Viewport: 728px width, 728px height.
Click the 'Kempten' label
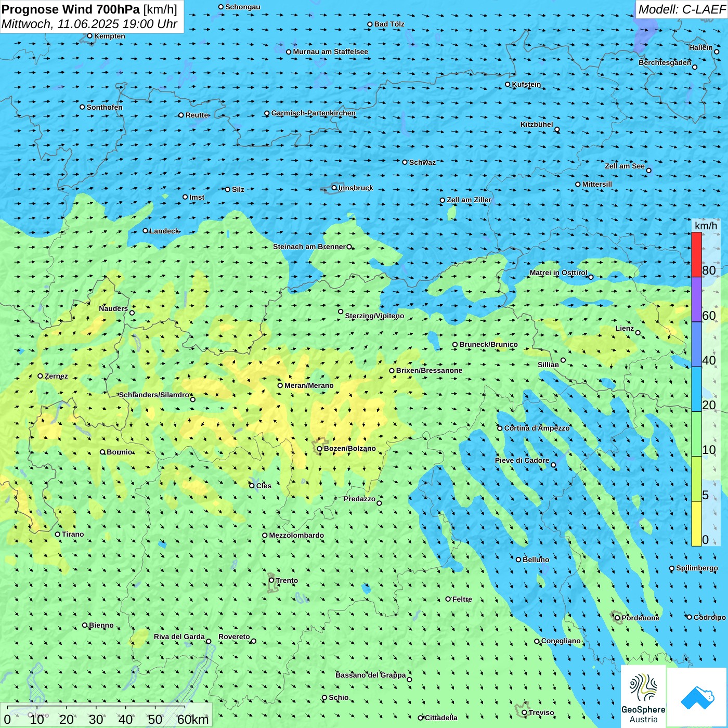point(109,36)
